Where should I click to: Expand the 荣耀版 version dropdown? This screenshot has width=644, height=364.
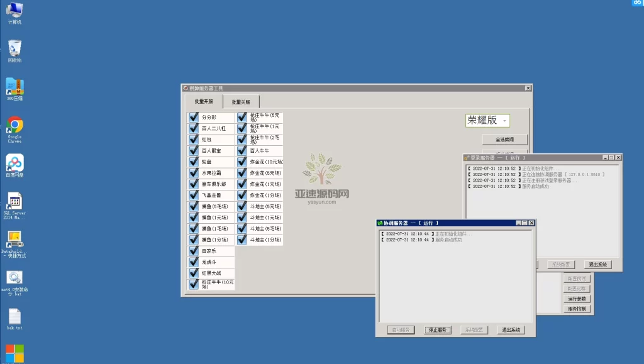(504, 121)
